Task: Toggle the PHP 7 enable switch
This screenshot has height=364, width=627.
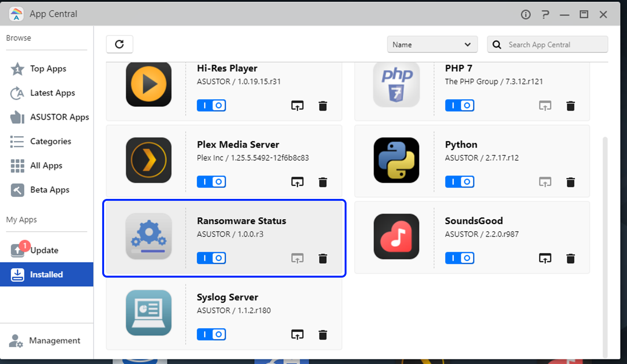Action: (x=459, y=106)
